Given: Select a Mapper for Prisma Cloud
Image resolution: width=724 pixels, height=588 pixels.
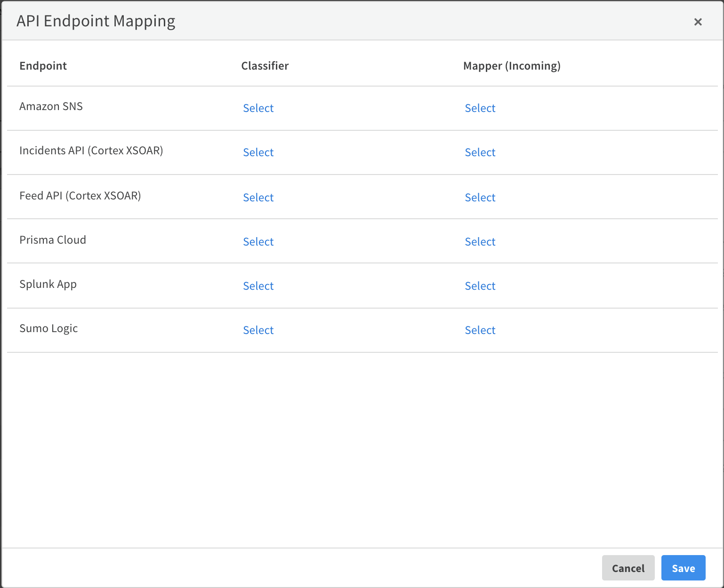Looking at the screenshot, I should coord(480,241).
